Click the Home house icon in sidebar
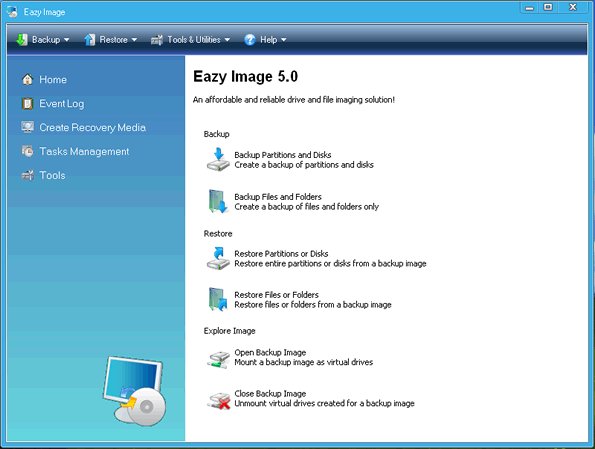The image size is (595, 449). (27, 79)
